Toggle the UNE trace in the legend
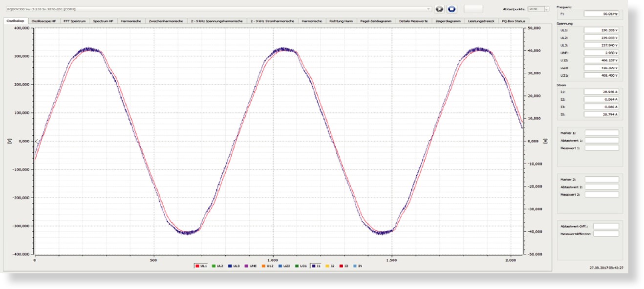 tap(250, 266)
